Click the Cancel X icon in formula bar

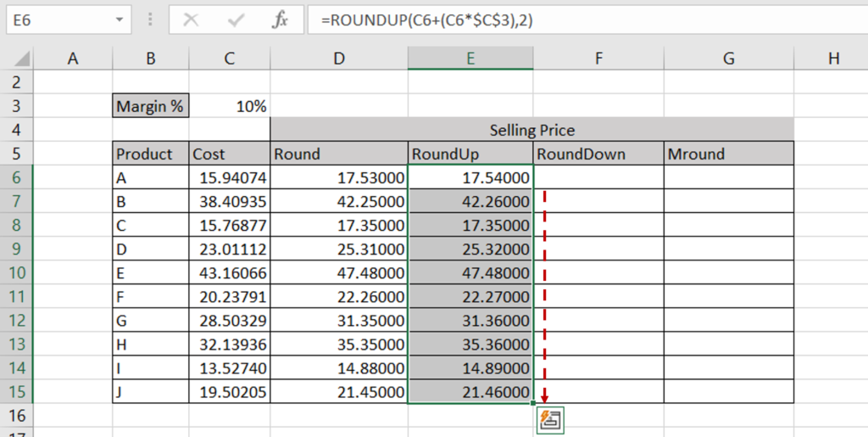pyautogui.click(x=192, y=20)
